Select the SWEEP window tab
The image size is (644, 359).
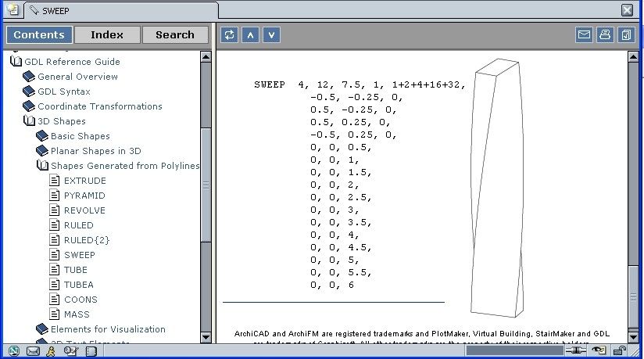pos(120,11)
